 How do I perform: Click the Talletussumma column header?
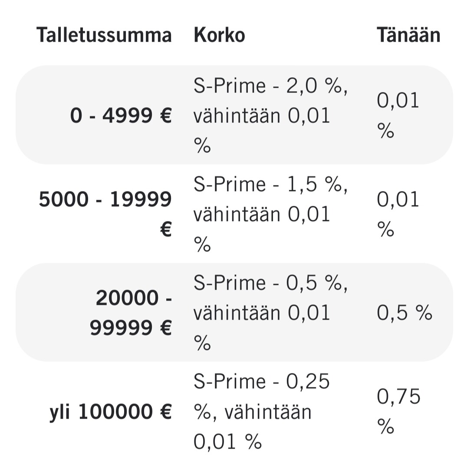104,35
